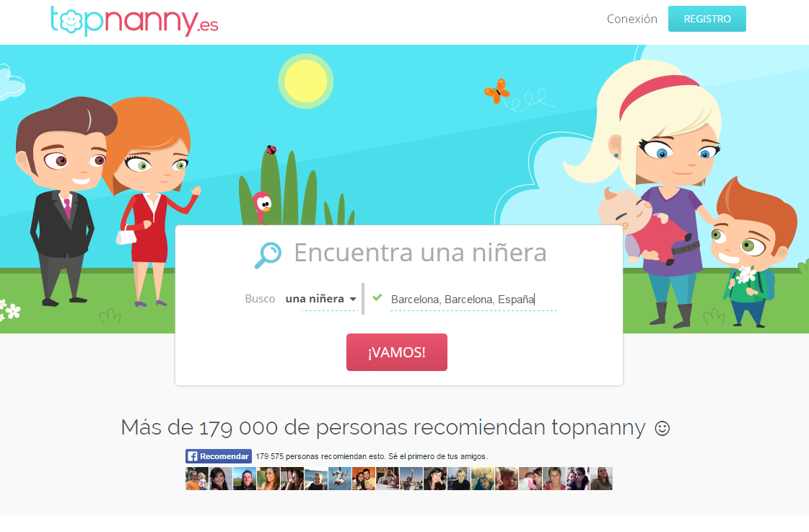809x532 pixels.
Task: Click the Facebook Recomendar button
Action: coord(218,456)
